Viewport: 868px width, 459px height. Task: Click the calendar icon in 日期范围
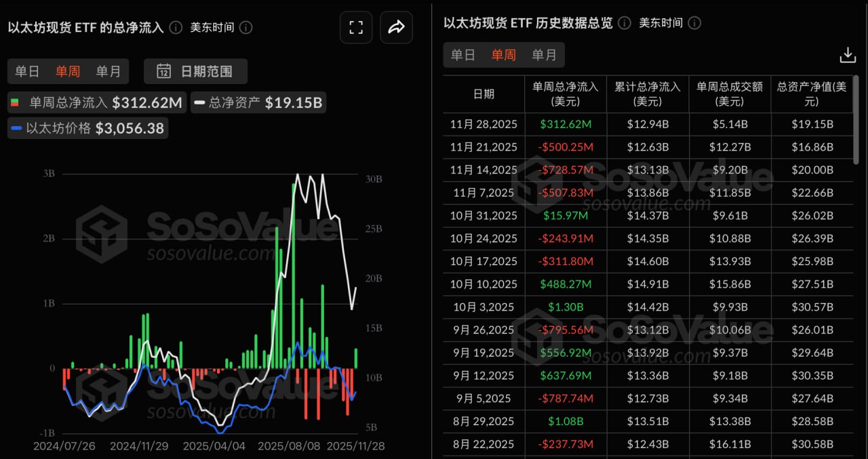pyautogui.click(x=163, y=71)
